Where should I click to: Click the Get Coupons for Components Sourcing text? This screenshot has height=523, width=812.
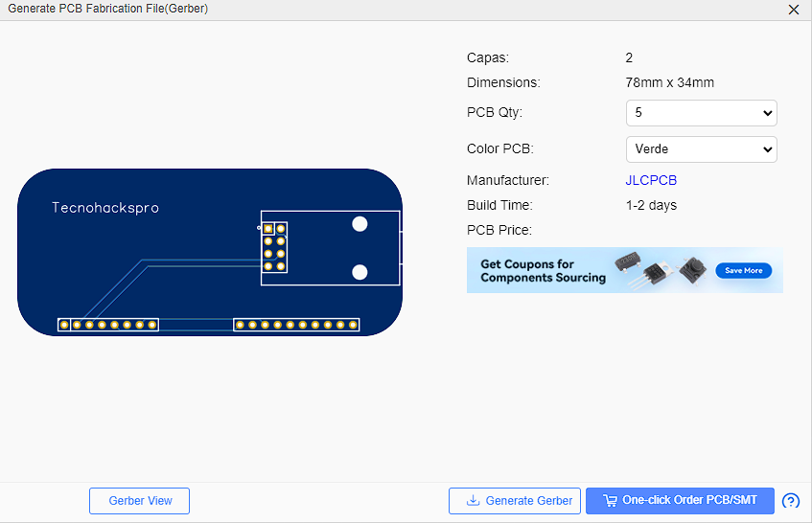coord(543,271)
